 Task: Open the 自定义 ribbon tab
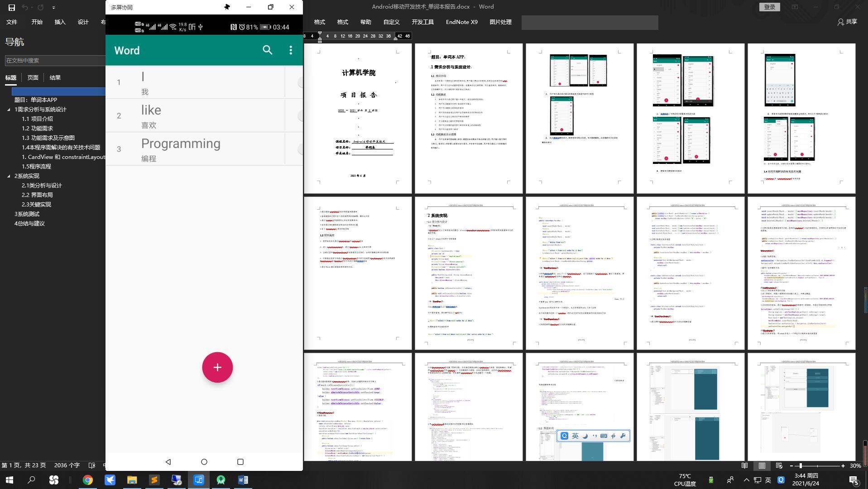point(391,22)
